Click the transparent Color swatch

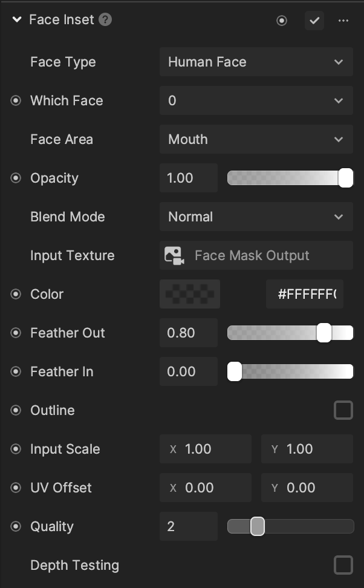[x=189, y=294]
